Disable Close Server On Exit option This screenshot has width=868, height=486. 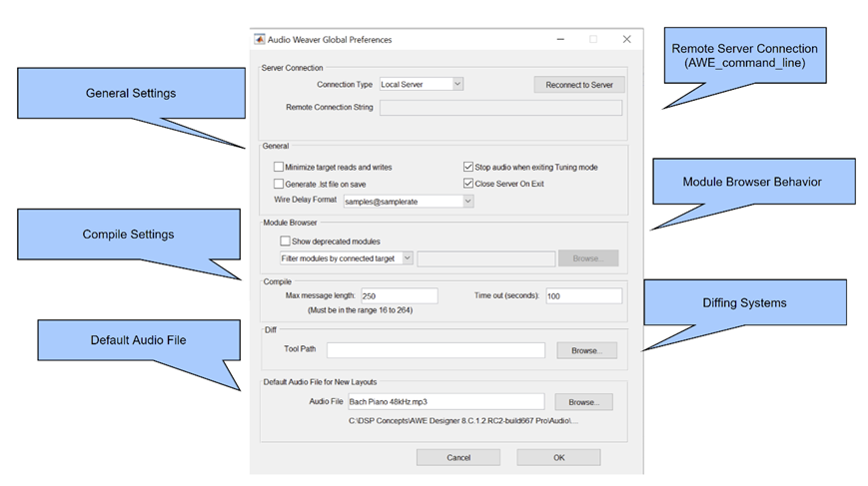click(x=468, y=185)
